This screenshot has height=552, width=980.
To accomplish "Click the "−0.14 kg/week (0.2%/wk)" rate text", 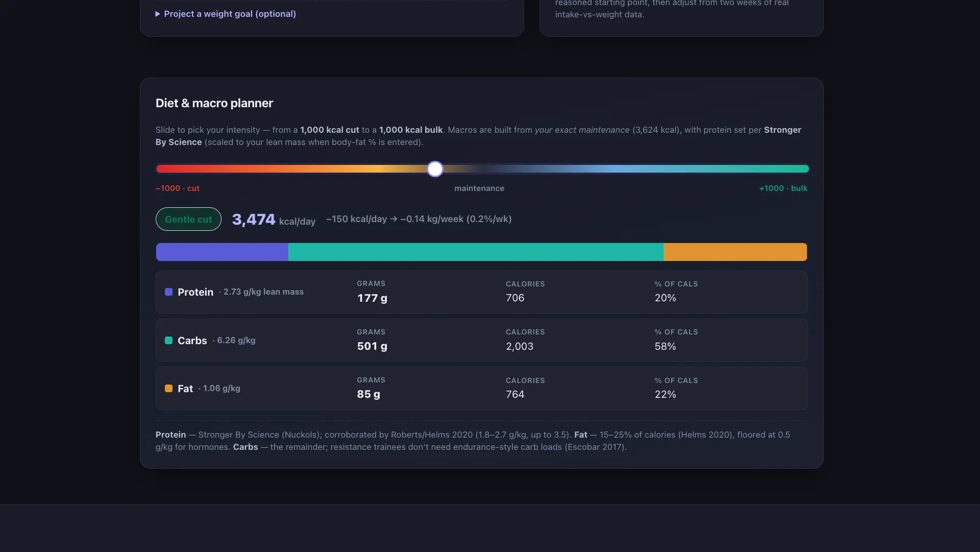I will 456,219.
